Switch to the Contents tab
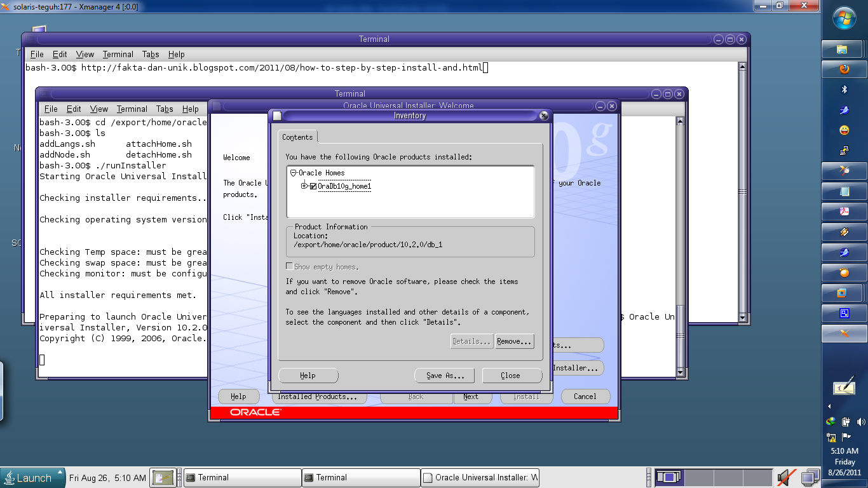Screen dimensions: 868x488 tap(297, 137)
